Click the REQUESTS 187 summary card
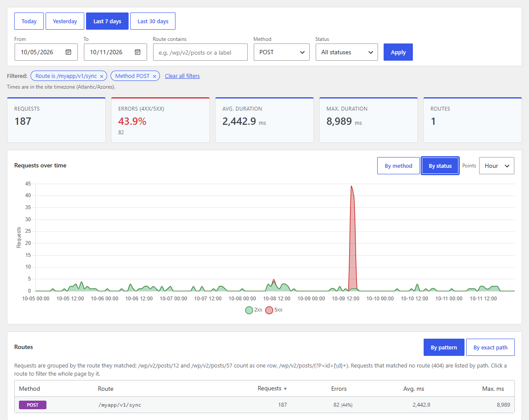The height and width of the screenshot is (420, 529). pos(56,120)
